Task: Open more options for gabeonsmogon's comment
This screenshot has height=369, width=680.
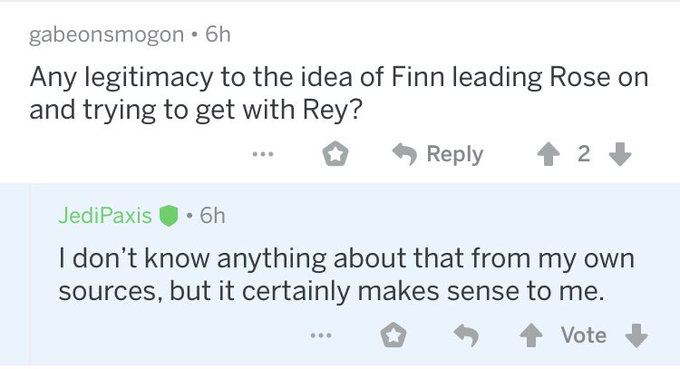Action: point(263,154)
